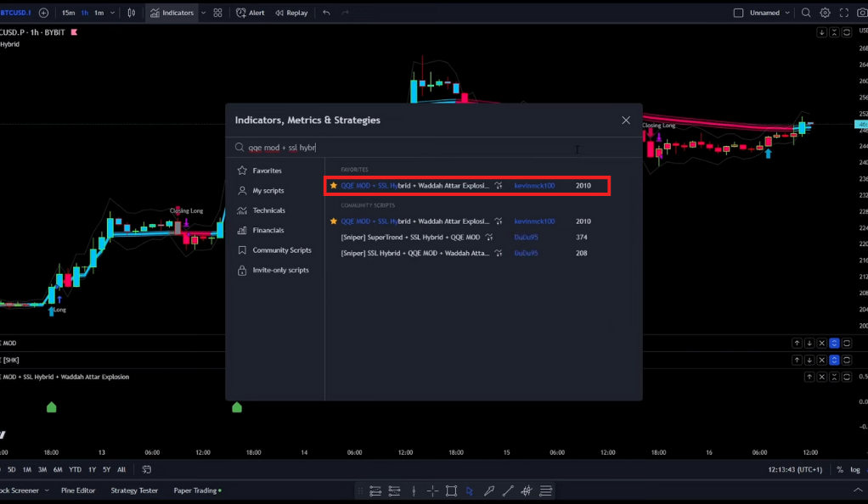Set date range to 5Y
Viewport: 868px width, 504px height.
[106, 470]
